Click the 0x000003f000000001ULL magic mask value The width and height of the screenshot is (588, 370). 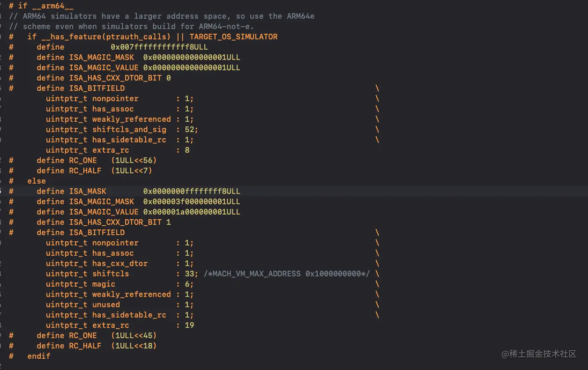pyautogui.click(x=192, y=201)
